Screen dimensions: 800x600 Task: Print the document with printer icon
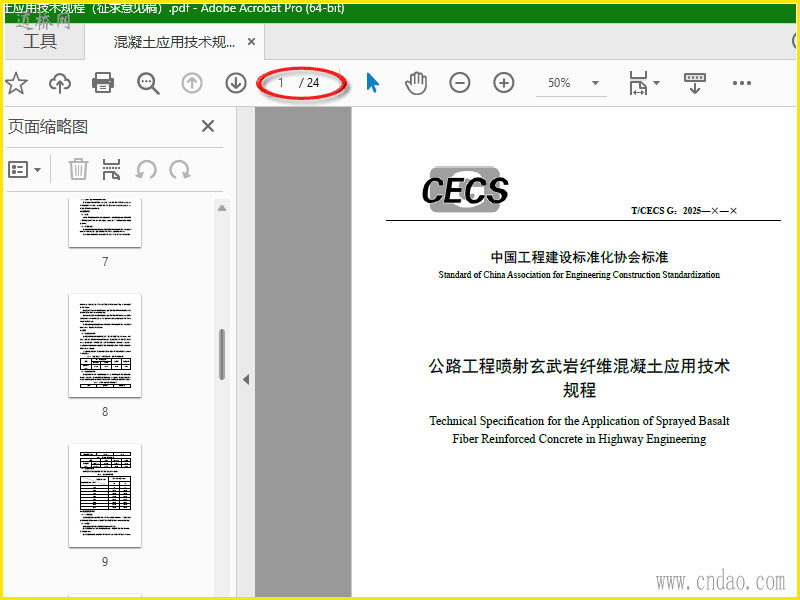103,83
